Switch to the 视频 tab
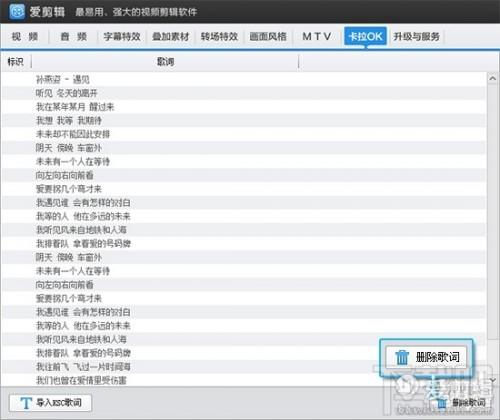The width and height of the screenshot is (500, 420). [x=25, y=36]
